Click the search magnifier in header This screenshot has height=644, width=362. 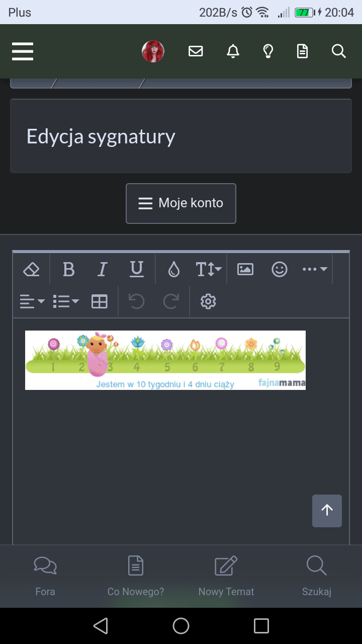click(x=339, y=51)
